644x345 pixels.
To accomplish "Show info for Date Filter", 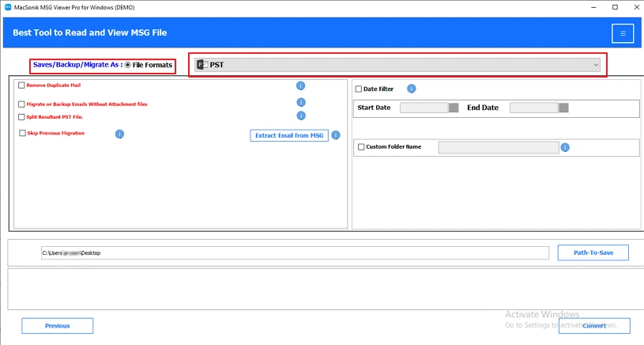I will [x=412, y=89].
